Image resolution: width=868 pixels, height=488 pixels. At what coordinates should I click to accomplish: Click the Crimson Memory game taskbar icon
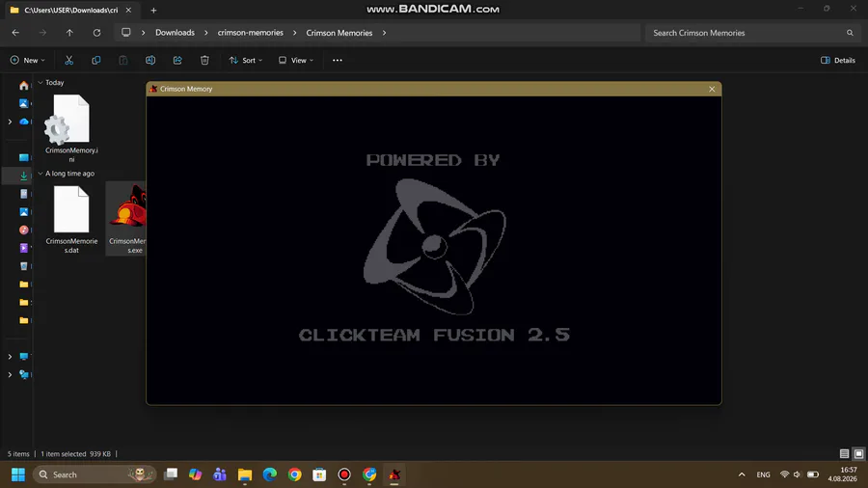394,474
